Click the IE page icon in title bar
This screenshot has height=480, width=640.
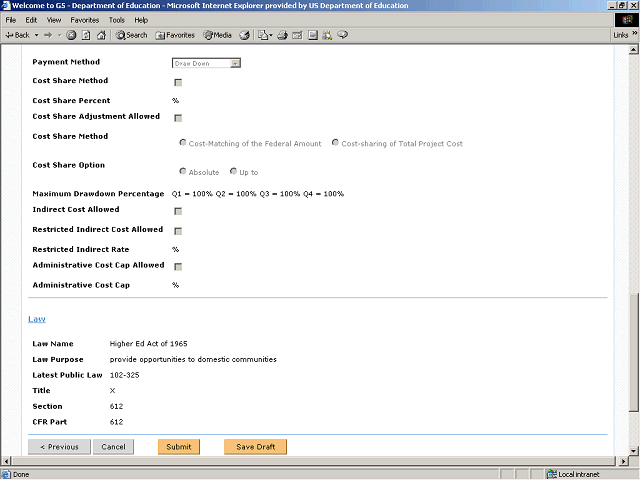click(6, 5)
